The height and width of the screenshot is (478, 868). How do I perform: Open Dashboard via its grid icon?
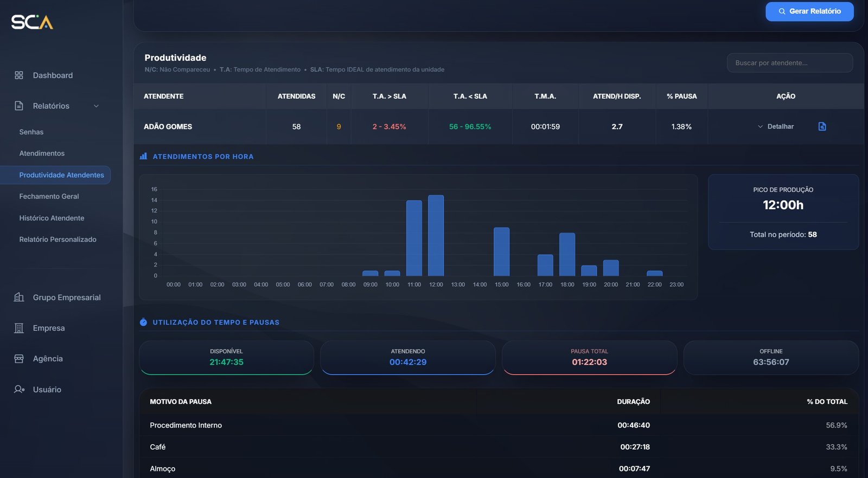[19, 75]
